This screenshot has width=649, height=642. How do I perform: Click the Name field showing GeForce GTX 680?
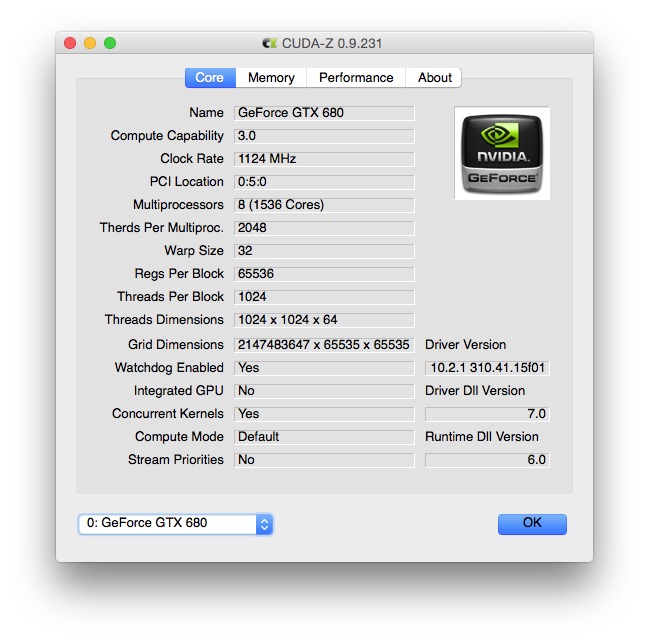point(324,113)
